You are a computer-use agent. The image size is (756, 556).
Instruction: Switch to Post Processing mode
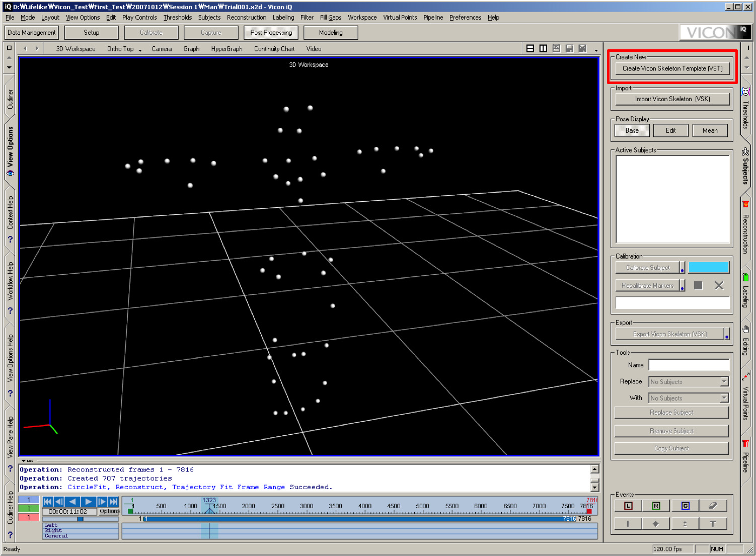[271, 33]
